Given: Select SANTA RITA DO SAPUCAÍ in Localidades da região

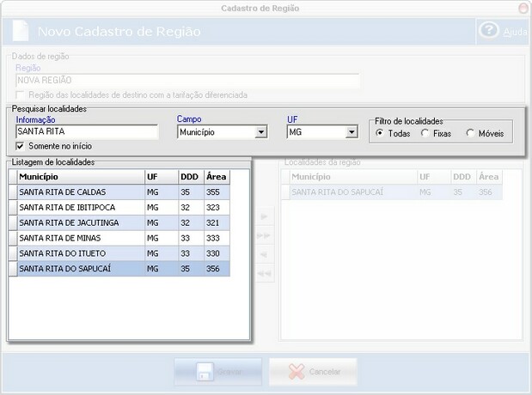Looking at the screenshot, I should click(x=392, y=191).
